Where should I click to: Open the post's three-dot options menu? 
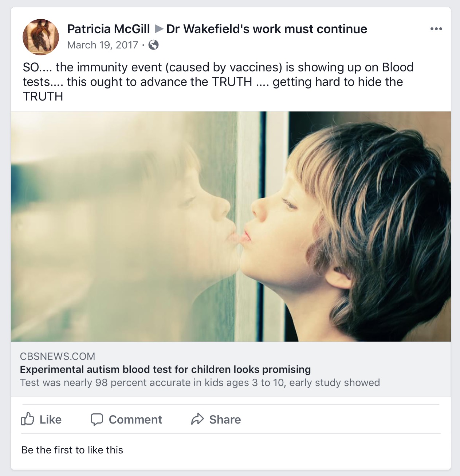436,29
